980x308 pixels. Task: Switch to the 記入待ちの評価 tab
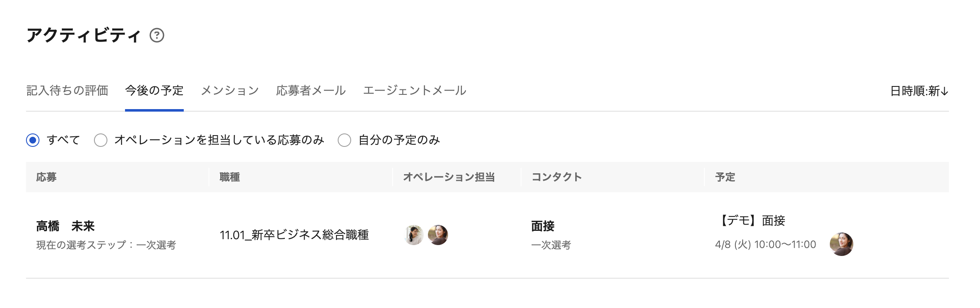(x=67, y=91)
